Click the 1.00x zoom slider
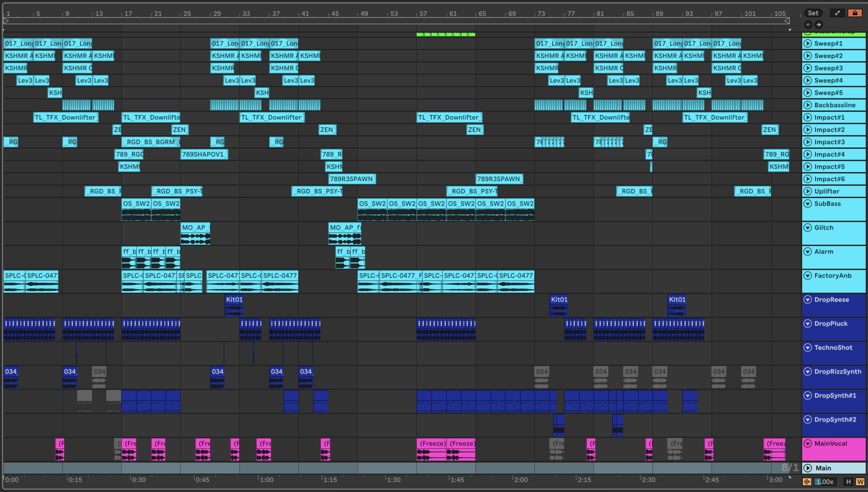Screen dimensions: 868x492 click(825, 481)
